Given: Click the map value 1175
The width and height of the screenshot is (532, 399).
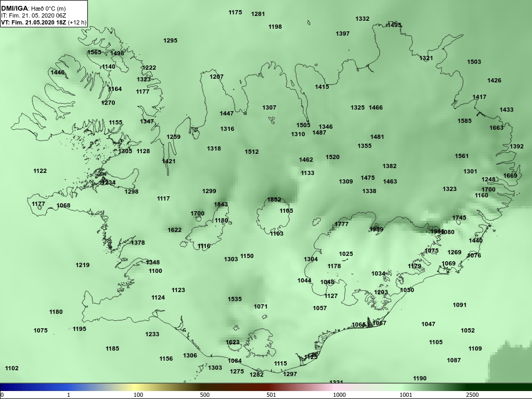Looking at the screenshot, I should pos(235,13).
